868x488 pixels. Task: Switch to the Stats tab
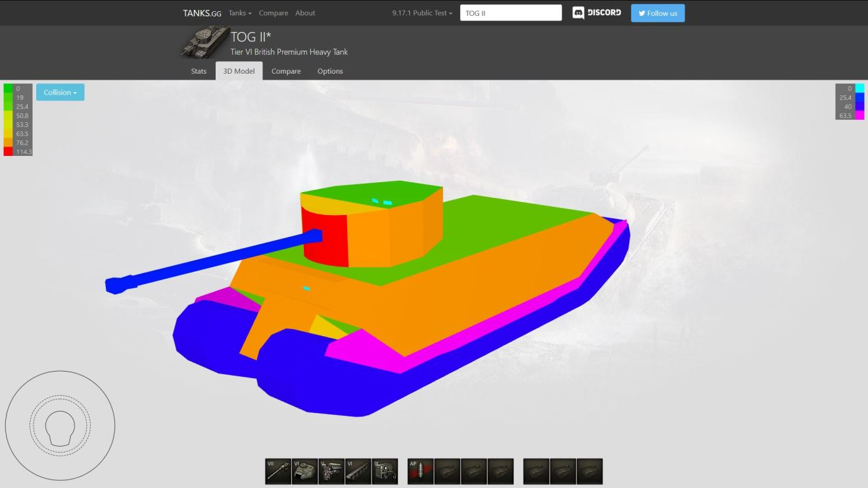pyautogui.click(x=199, y=71)
